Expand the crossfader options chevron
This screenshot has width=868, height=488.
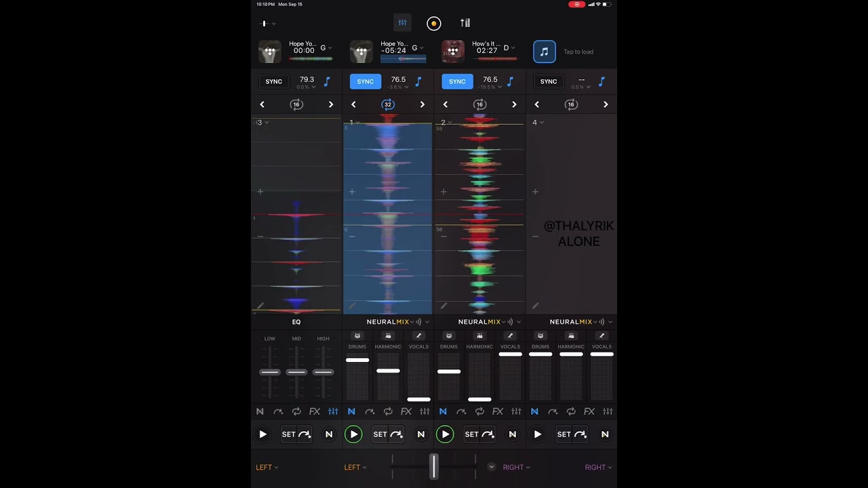click(492, 467)
